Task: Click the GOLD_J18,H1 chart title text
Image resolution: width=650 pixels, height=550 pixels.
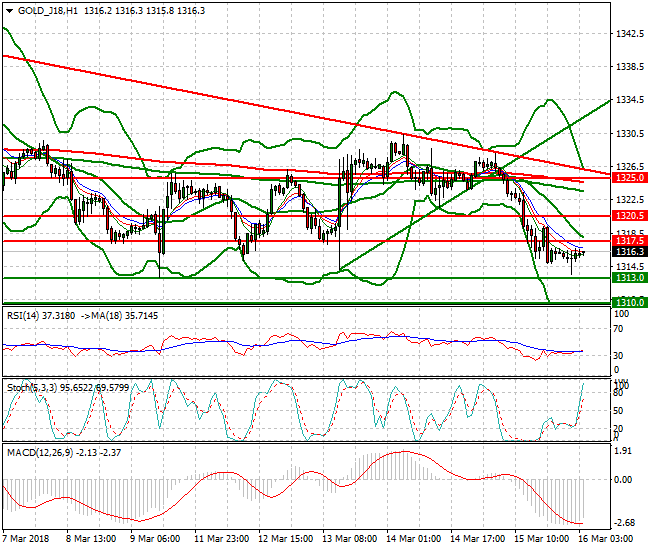Action: click(x=48, y=11)
